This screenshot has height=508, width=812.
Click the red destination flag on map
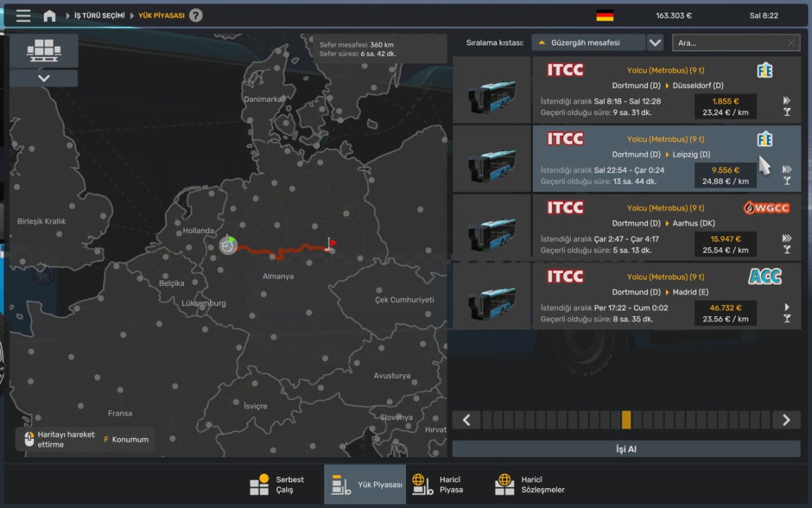[x=331, y=243]
